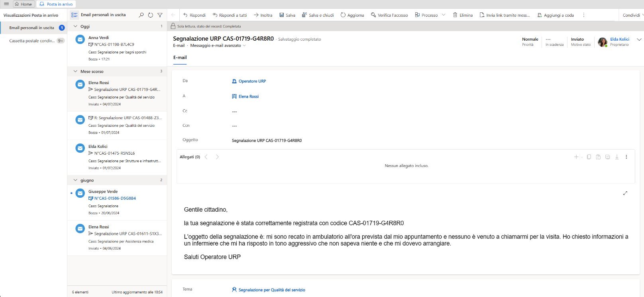644x297 pixels.
Task: Open the hamburger navigation menu
Action: tap(6, 4)
